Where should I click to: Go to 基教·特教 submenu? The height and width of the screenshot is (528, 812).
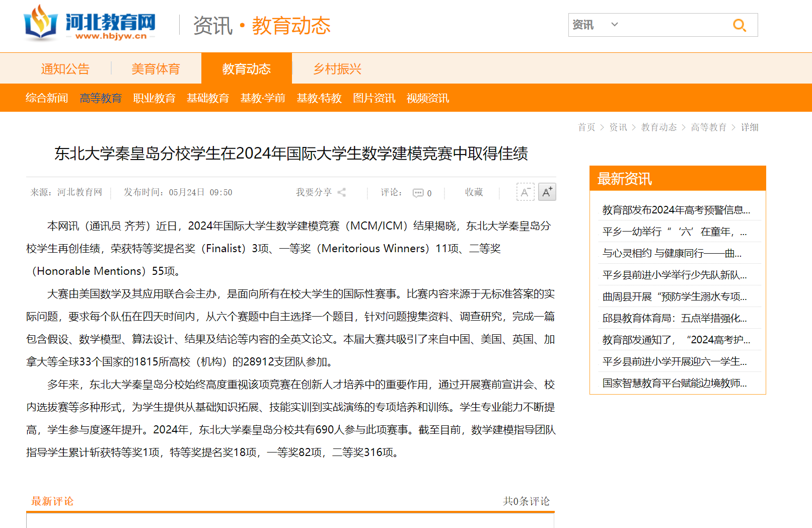coord(319,98)
